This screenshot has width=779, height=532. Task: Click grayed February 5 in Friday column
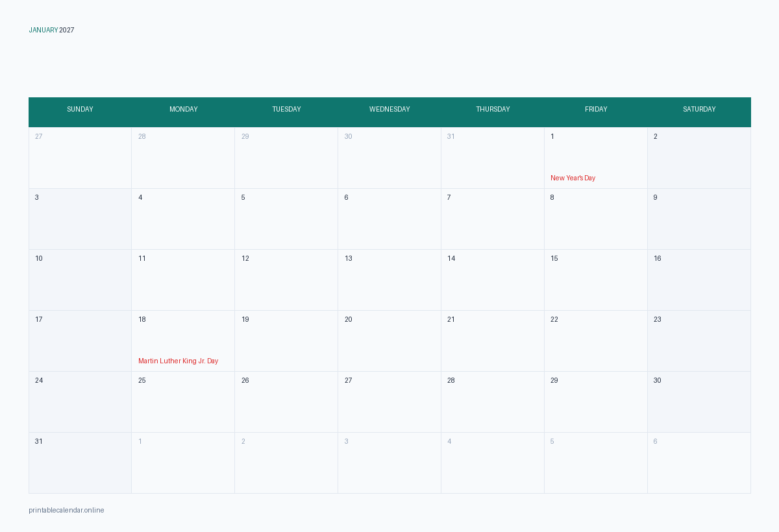click(x=552, y=442)
